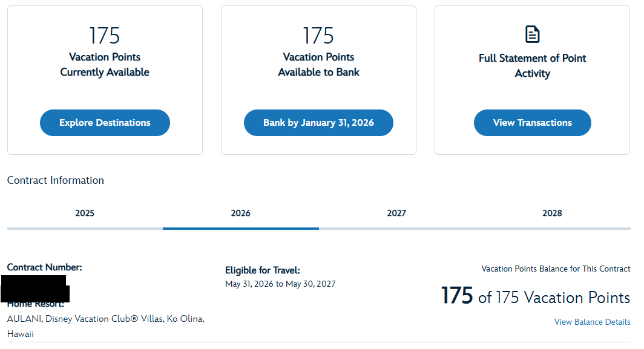Screen dimensions: 644x349
Task: Select the 2026 contract tab
Action: click(x=240, y=213)
